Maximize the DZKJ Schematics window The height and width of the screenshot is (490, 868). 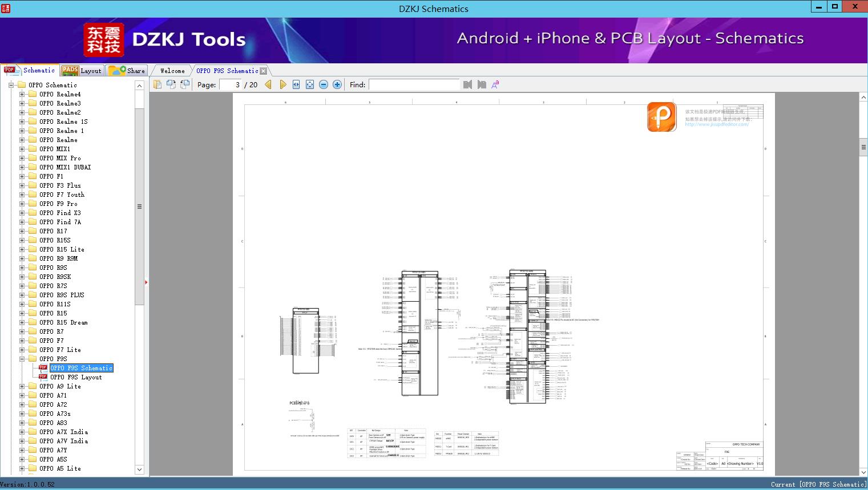point(835,7)
